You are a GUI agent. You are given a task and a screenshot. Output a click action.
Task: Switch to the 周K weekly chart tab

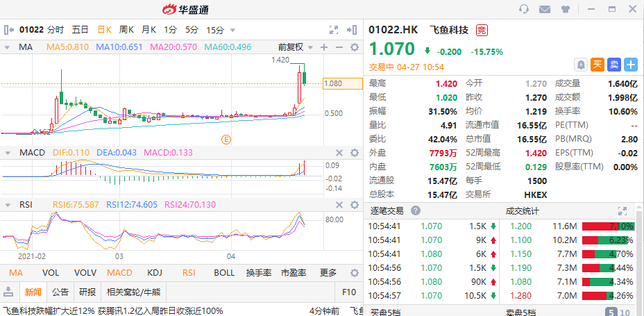click(x=126, y=30)
